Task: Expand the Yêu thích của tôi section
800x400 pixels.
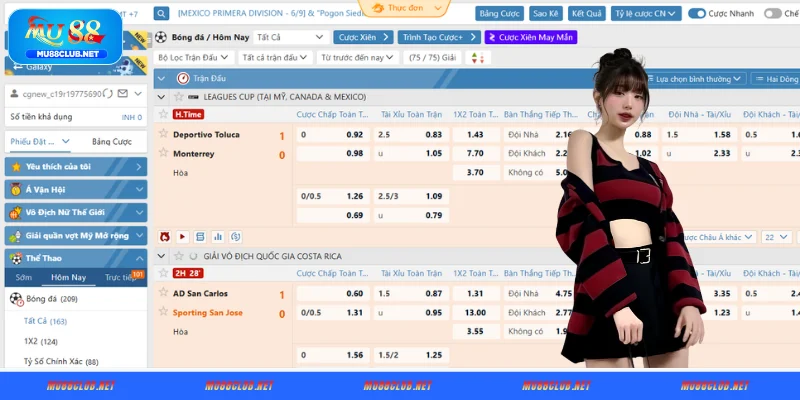Action: [x=76, y=166]
